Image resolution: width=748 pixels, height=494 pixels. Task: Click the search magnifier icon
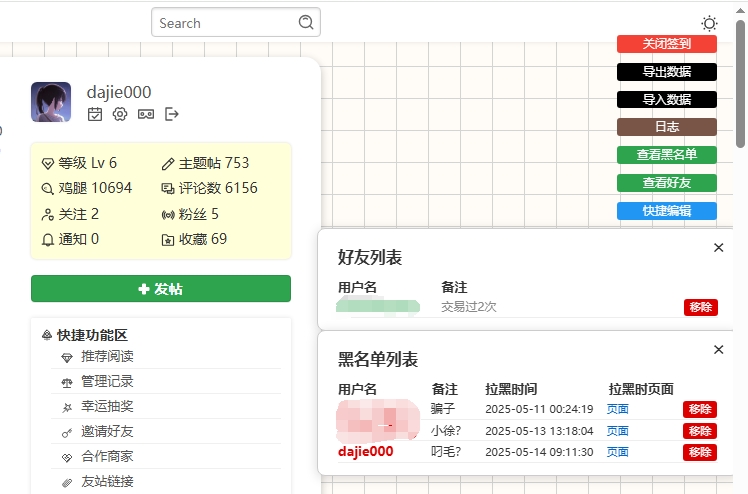click(306, 22)
